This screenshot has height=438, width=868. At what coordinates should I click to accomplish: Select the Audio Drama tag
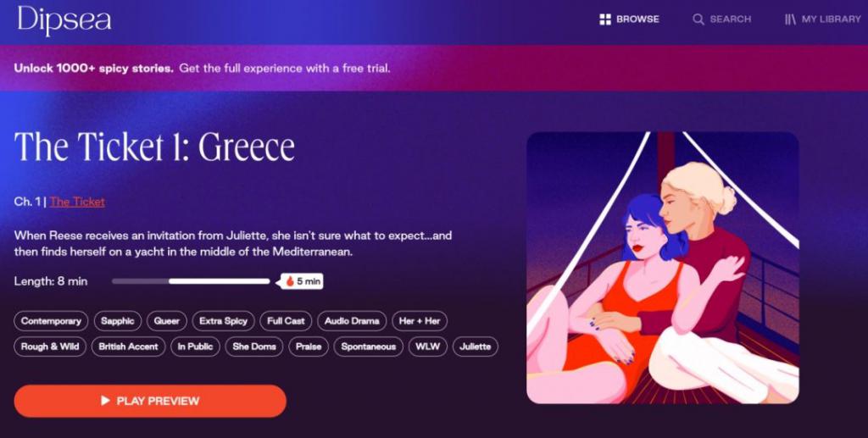[x=352, y=321]
